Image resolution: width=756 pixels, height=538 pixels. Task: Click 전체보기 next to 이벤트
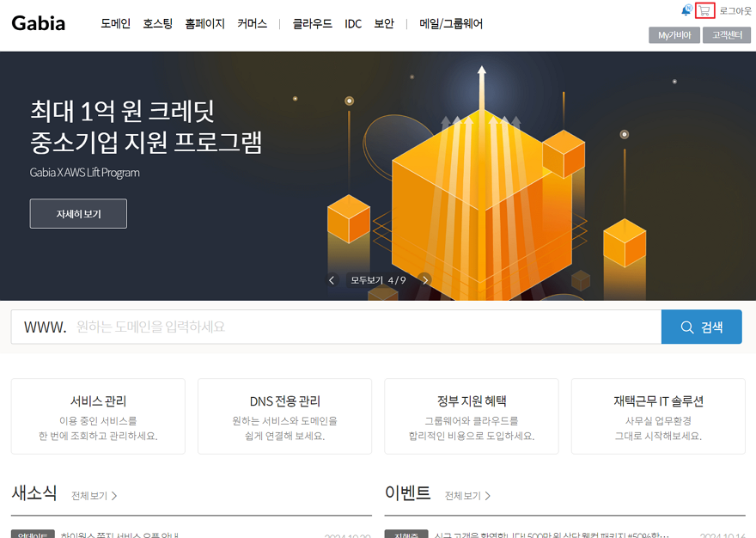pyautogui.click(x=467, y=496)
